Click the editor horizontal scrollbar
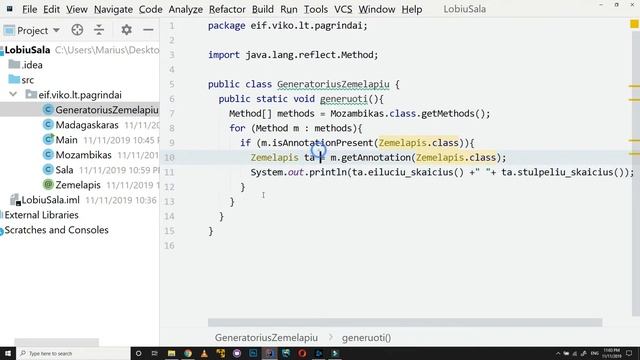640x360 pixels. [x=405, y=322]
